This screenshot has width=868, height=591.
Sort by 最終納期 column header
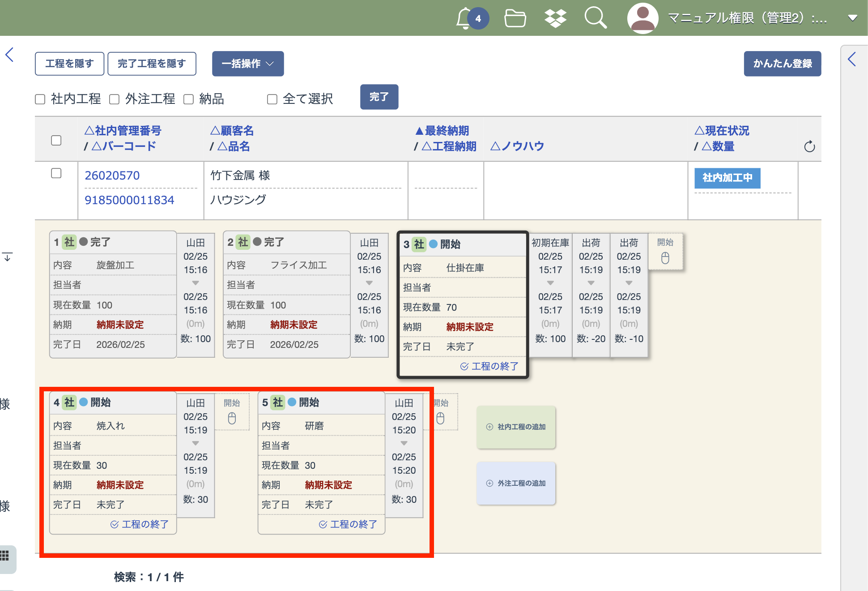442,131
